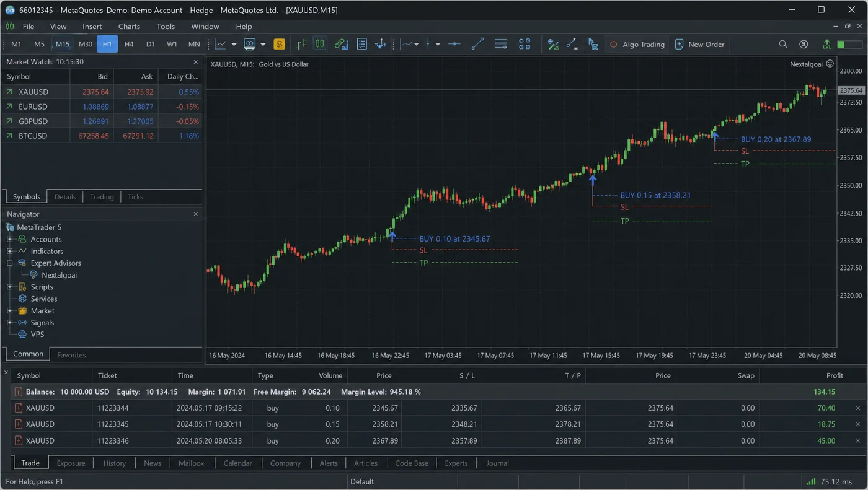This screenshot has height=490, width=868.
Task: Switch to the History tab
Action: tap(115, 463)
